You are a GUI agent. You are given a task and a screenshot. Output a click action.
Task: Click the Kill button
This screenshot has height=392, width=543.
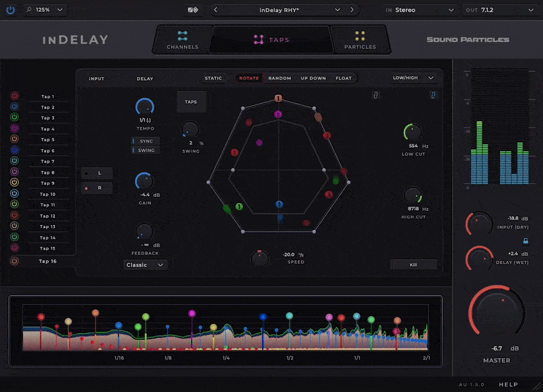point(413,264)
